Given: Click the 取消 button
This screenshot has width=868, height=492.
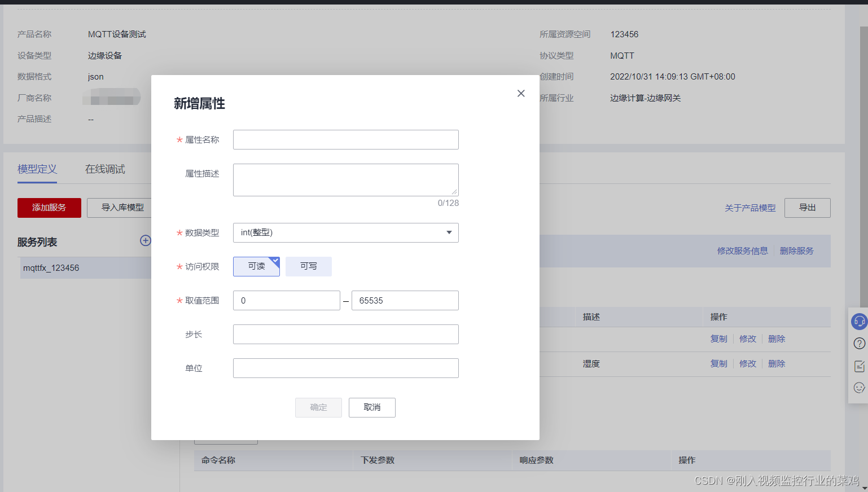Looking at the screenshot, I should coord(371,407).
